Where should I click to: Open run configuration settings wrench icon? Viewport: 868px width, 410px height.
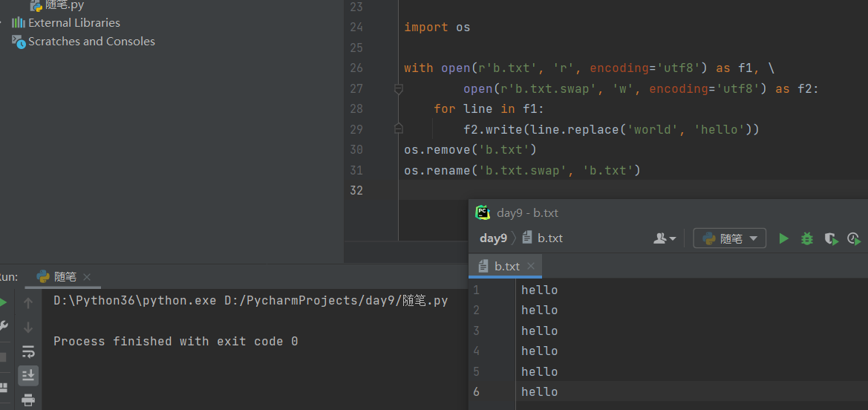click(3, 326)
